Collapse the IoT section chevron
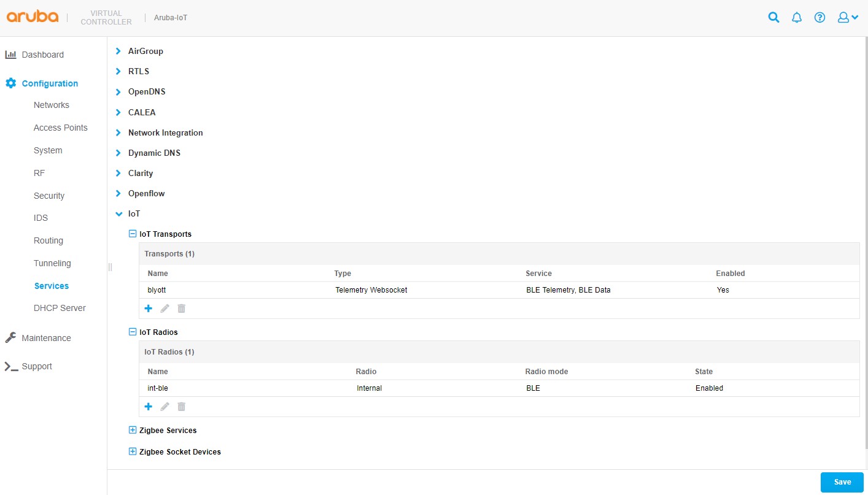The height and width of the screenshot is (495, 868). 118,213
